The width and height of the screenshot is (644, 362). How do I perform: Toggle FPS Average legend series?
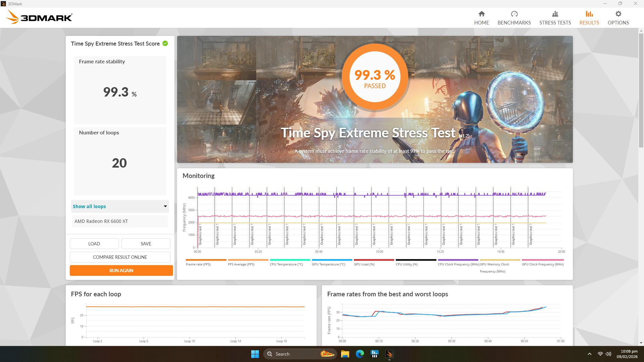[248, 262]
